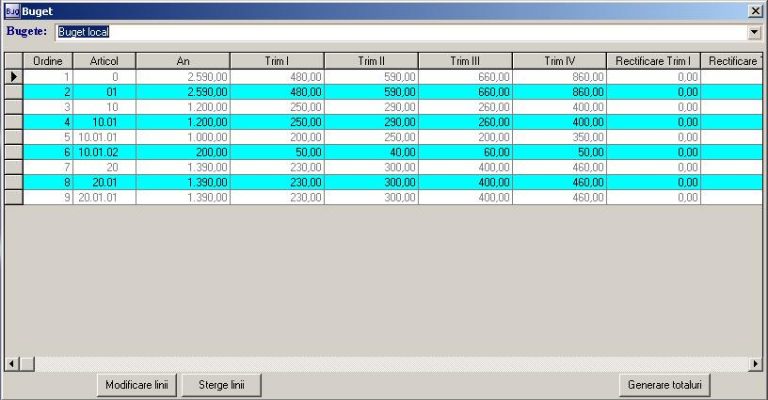Select the row selector for row 2
The width and height of the screenshot is (768, 400).
[x=14, y=91]
